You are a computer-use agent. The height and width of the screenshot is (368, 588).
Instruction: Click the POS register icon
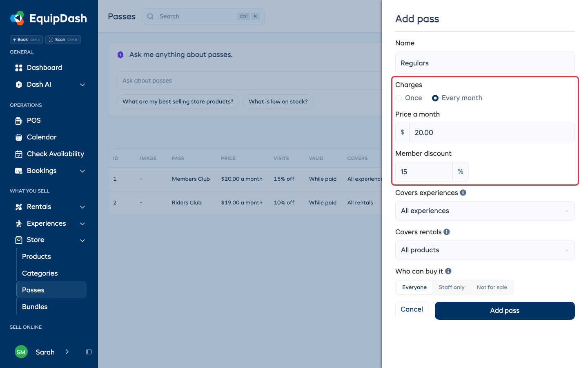click(x=19, y=121)
